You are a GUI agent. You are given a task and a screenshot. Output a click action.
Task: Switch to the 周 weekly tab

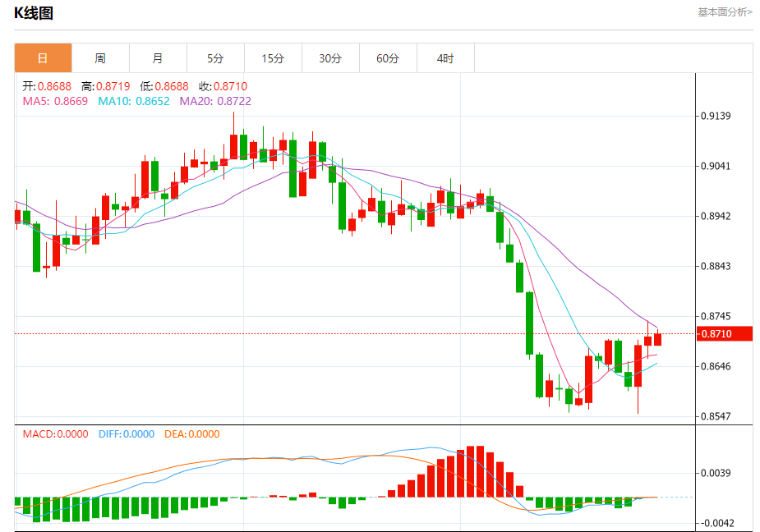point(100,58)
